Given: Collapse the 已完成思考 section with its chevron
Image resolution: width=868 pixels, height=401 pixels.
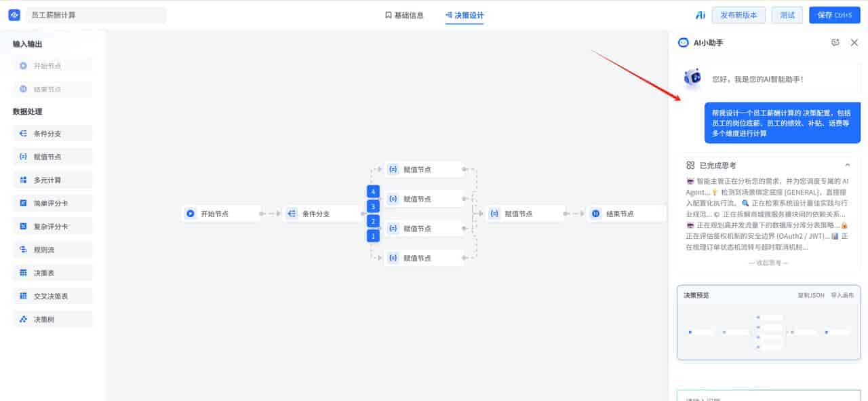Looking at the screenshot, I should pyautogui.click(x=848, y=165).
